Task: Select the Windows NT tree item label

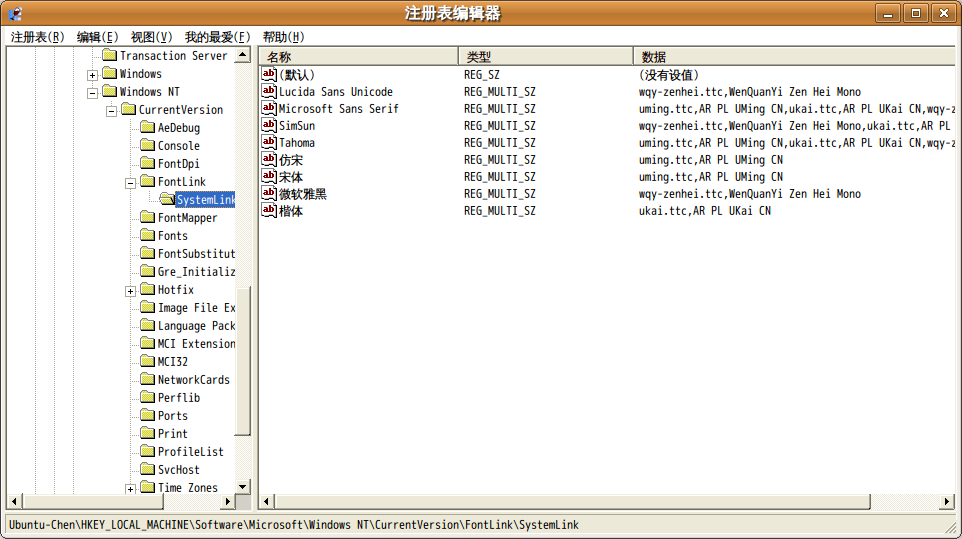Action: tap(150, 91)
